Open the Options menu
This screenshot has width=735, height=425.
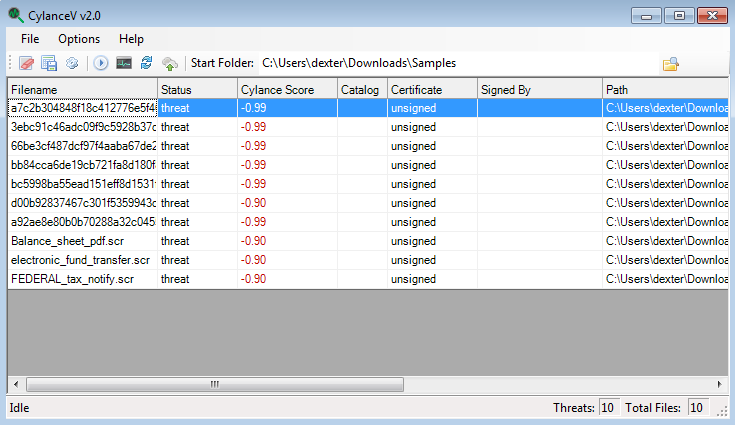pos(79,39)
